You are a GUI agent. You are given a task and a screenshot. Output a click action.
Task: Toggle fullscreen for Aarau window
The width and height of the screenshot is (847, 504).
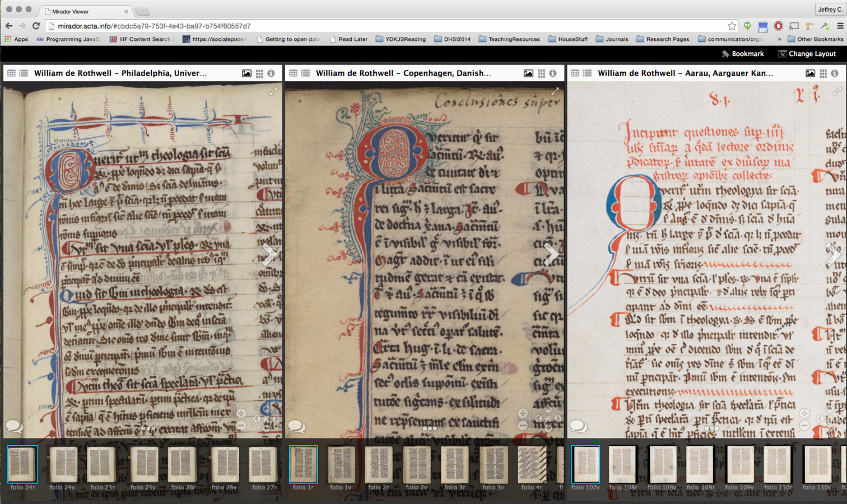coord(837,91)
